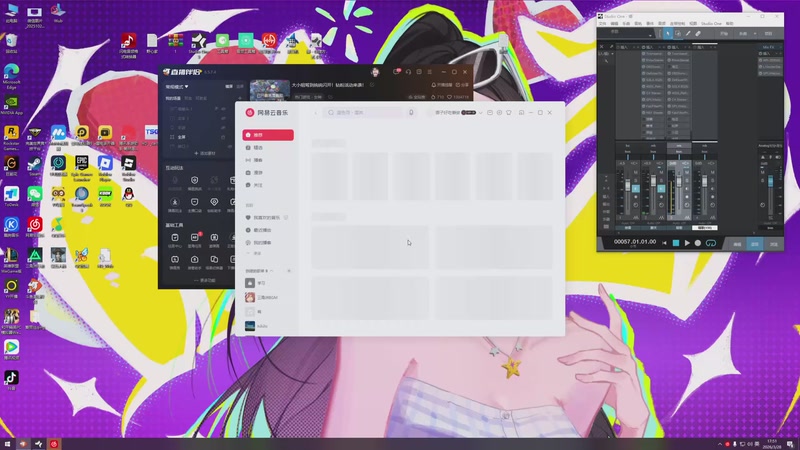The image size is (800, 450).
Task: Switch to the 混音 tab in Studio One
Action: point(755,244)
